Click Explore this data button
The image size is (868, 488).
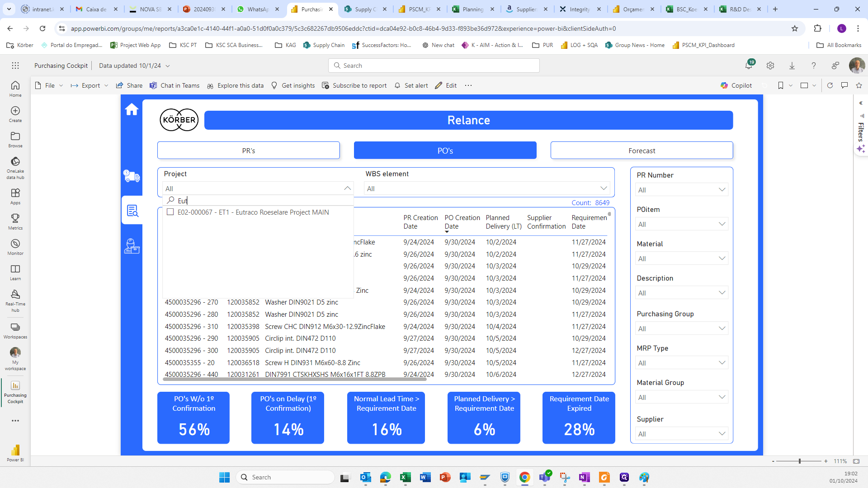coord(235,85)
